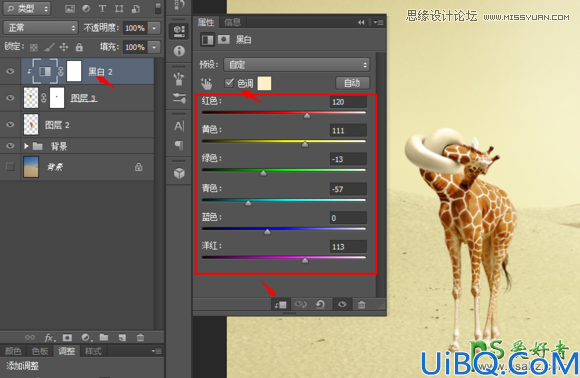This screenshot has height=378, width=580.
Task: Open the Paragraph panel icon in dock
Action: tap(179, 145)
